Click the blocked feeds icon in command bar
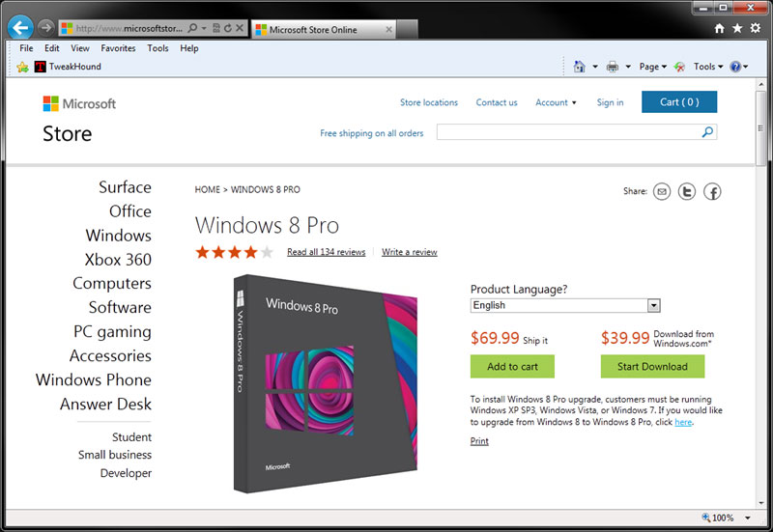 click(x=679, y=67)
